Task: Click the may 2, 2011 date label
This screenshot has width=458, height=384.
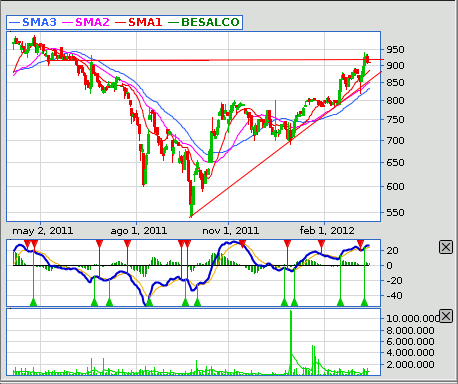Action: pos(43,231)
